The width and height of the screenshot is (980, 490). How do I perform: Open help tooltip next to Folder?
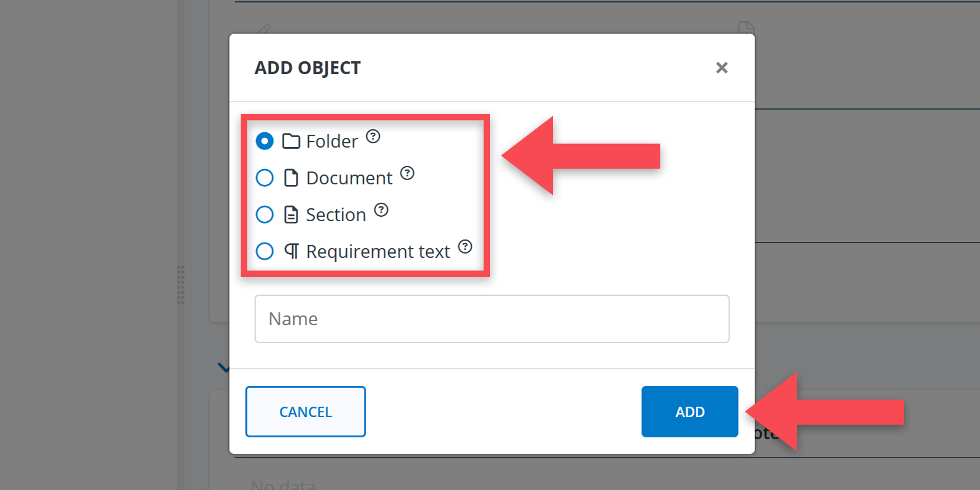373,136
